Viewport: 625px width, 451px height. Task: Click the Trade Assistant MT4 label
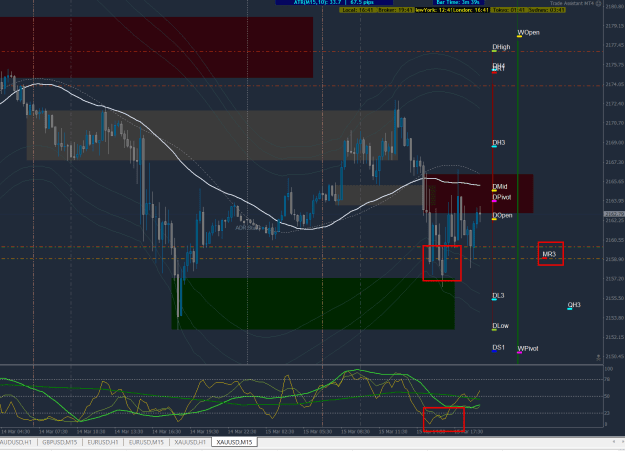coord(572,3)
